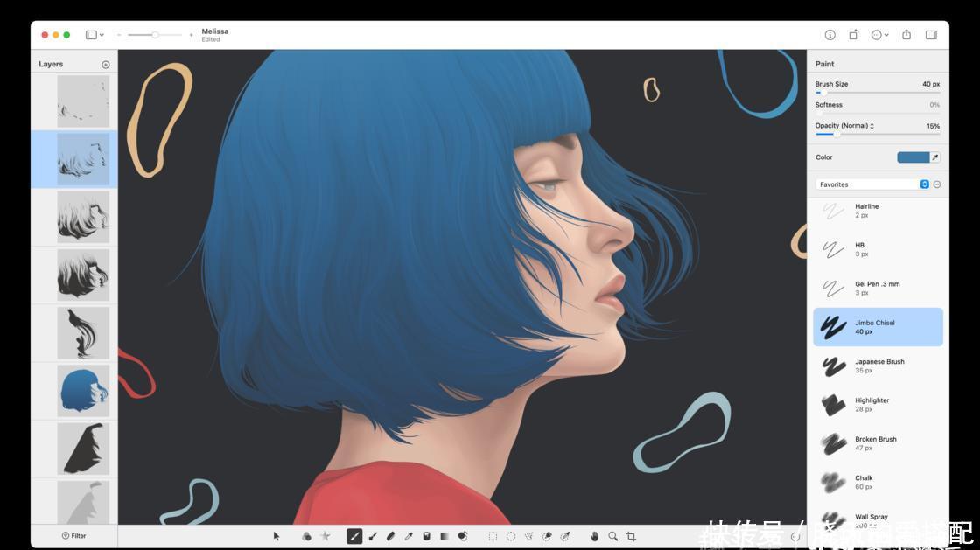This screenshot has width=980, height=550.
Task: Select the Color Fill bucket tool
Action: 426,536
